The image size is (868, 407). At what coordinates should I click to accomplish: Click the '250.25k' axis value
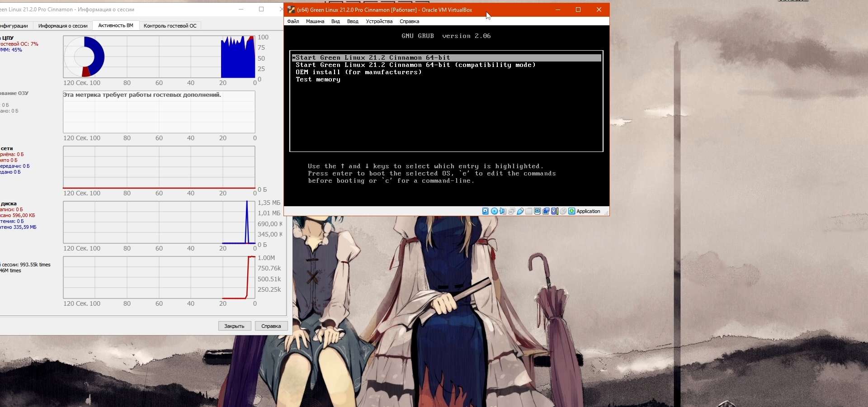269,289
